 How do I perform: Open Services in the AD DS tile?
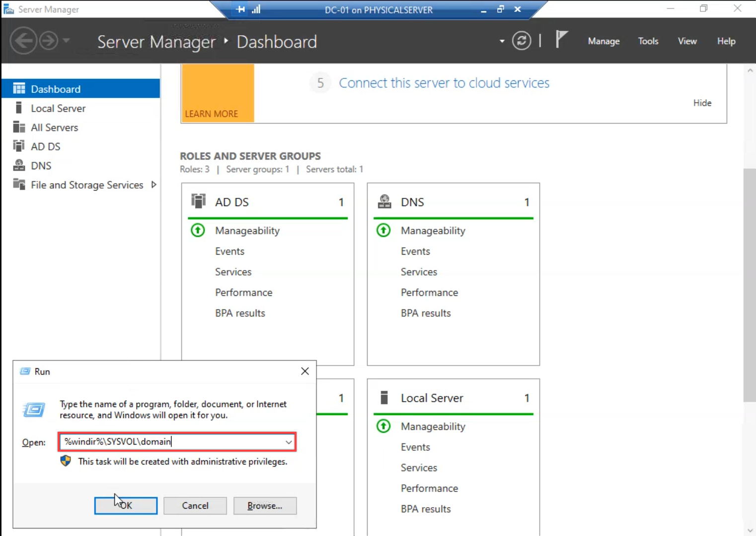(x=233, y=272)
